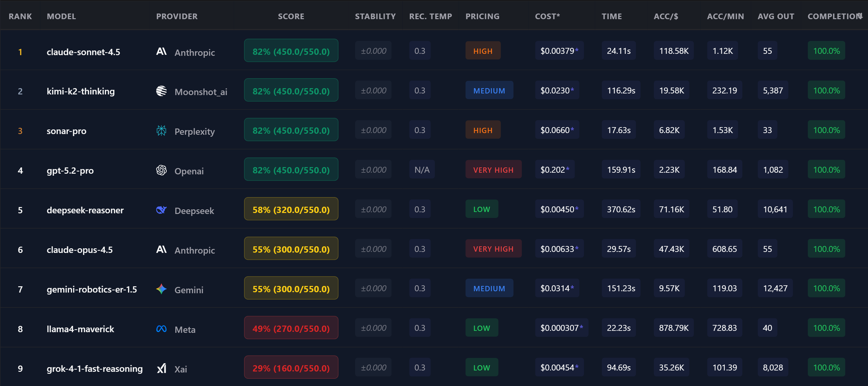868x386 pixels.
Task: Click the OpenAI icon next to gpt-5.2-pro
Action: coord(162,171)
